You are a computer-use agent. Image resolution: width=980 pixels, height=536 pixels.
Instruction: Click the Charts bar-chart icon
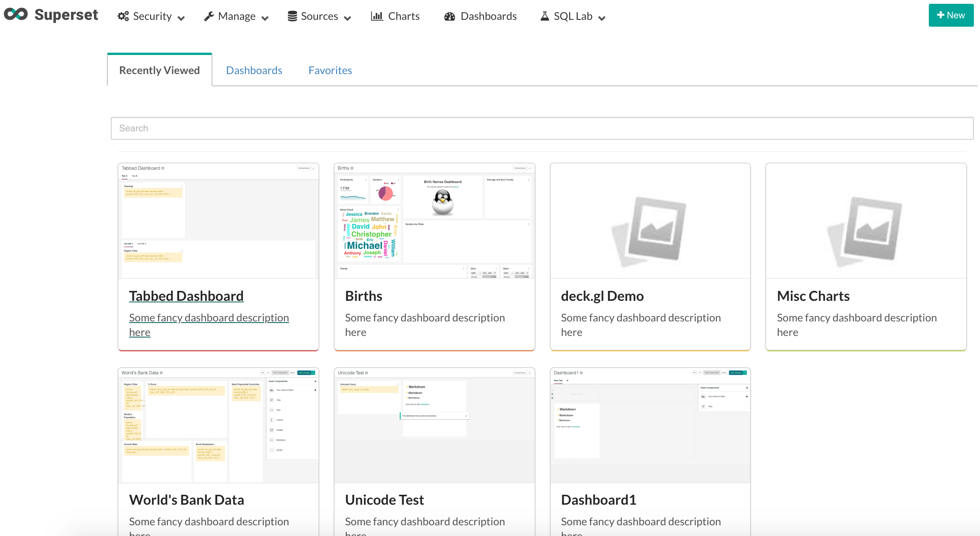pos(377,16)
